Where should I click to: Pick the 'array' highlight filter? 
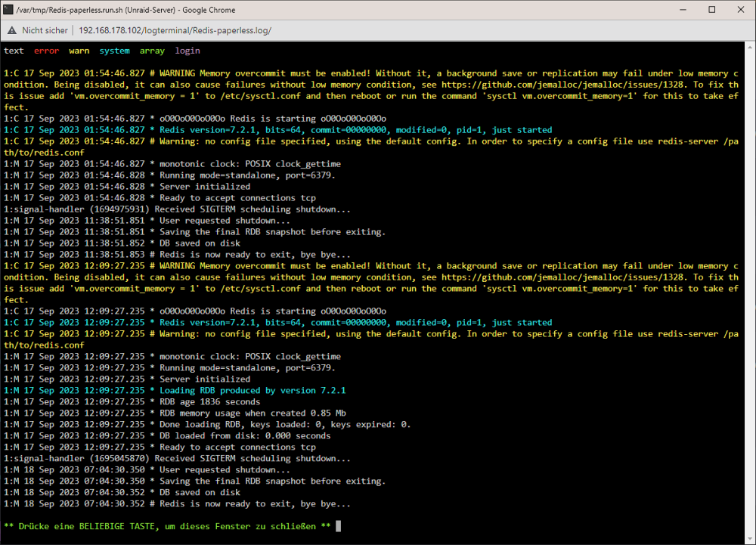click(152, 51)
